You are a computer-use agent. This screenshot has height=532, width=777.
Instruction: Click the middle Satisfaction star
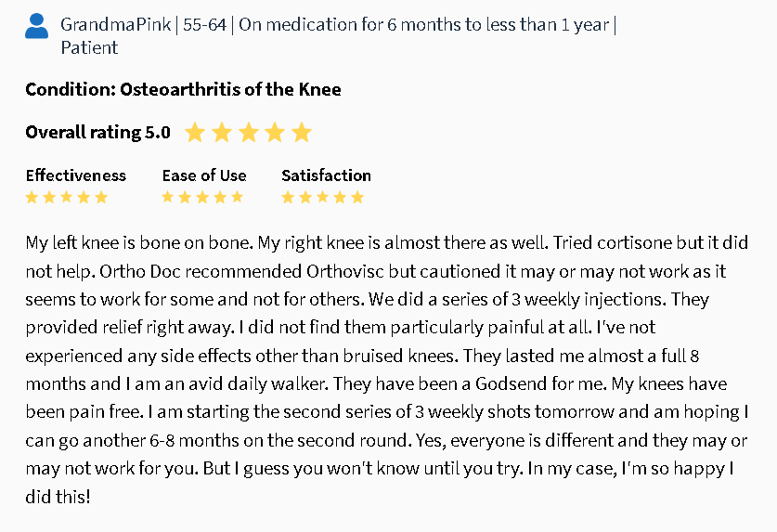pyautogui.click(x=323, y=197)
